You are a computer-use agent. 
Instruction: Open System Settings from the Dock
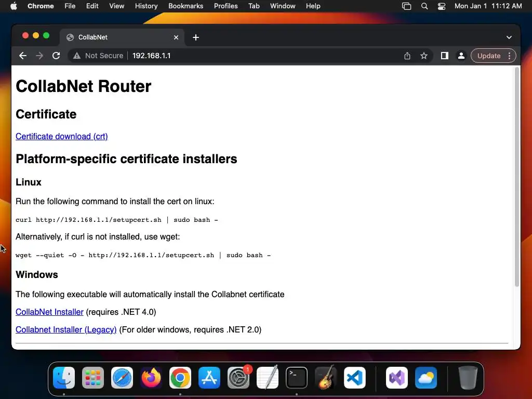pos(238,378)
